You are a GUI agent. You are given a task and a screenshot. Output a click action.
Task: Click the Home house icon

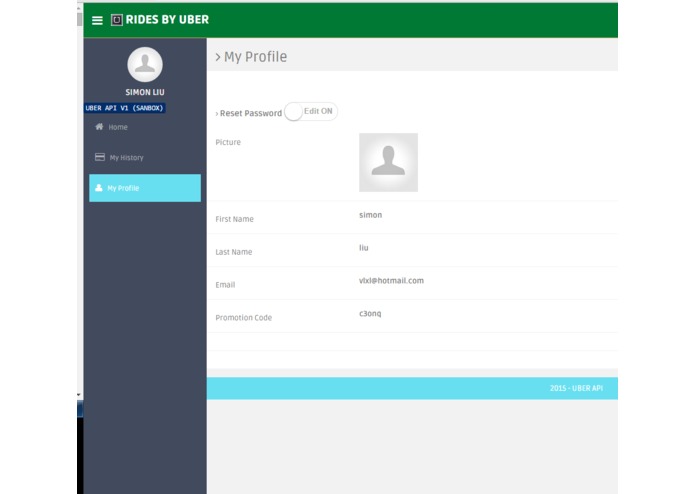(x=99, y=127)
